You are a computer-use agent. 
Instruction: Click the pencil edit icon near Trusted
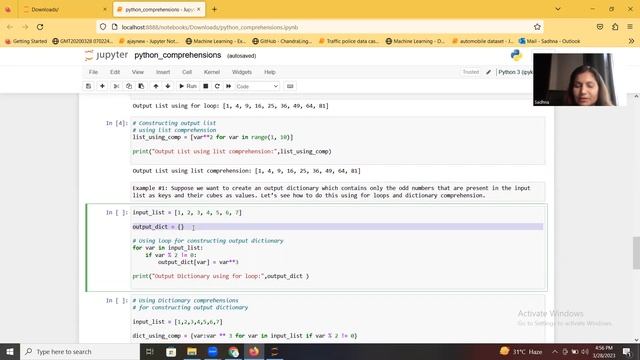[x=489, y=72]
